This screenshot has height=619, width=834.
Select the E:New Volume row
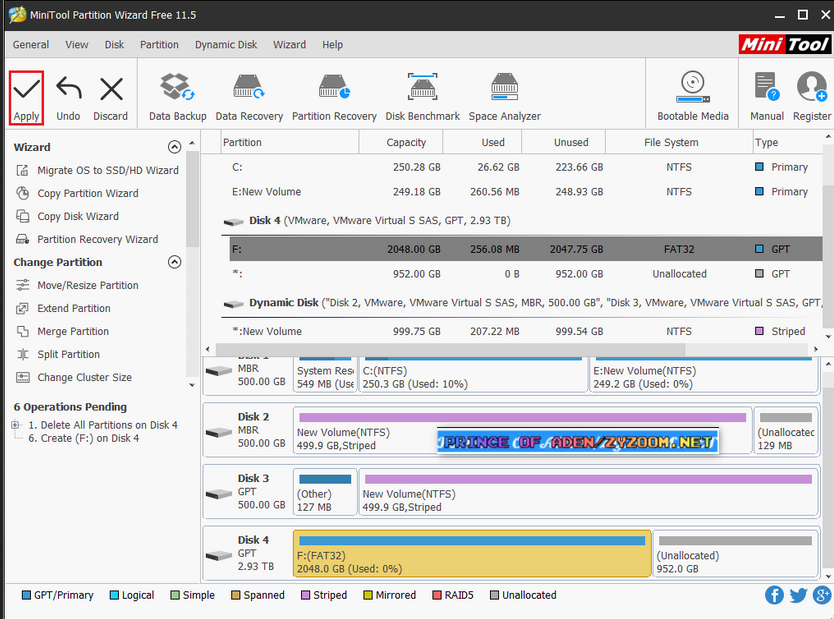tap(526, 191)
